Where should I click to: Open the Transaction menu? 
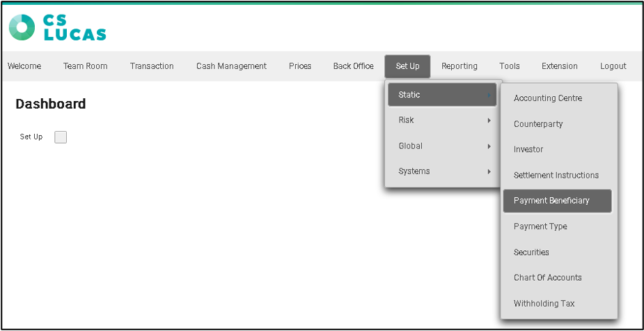(x=152, y=66)
